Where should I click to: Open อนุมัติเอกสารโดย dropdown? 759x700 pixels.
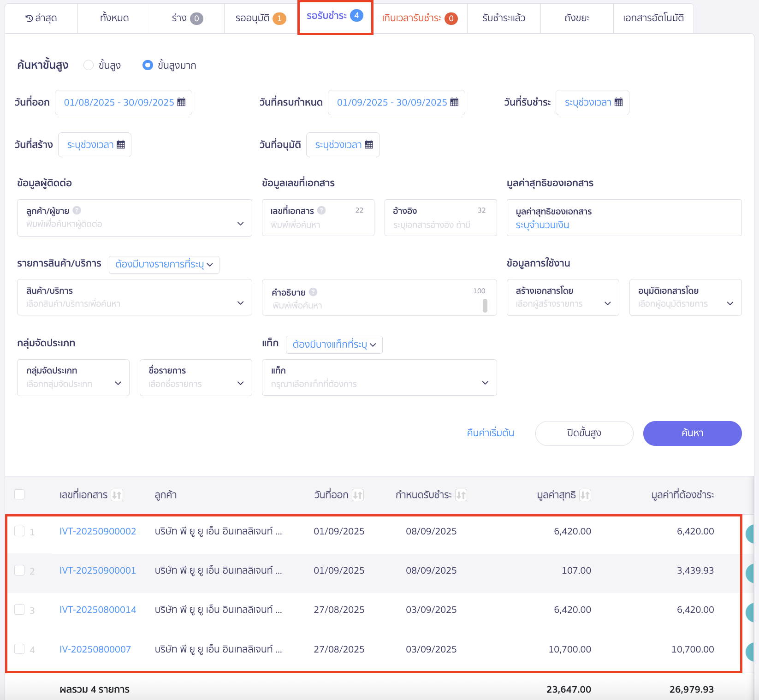coord(685,297)
